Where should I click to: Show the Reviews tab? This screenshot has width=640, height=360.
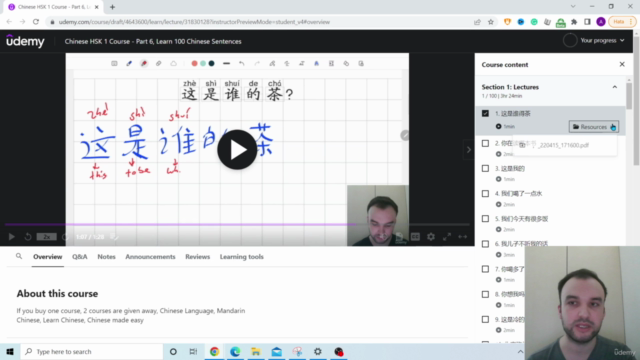[x=198, y=257]
